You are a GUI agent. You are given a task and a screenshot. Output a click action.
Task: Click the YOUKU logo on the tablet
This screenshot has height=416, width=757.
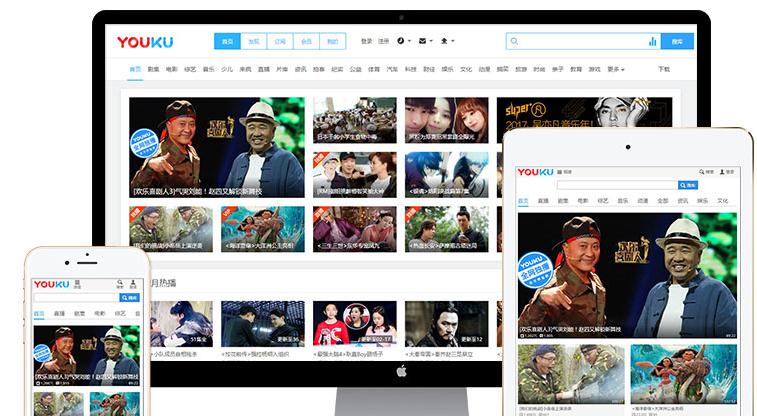point(535,172)
